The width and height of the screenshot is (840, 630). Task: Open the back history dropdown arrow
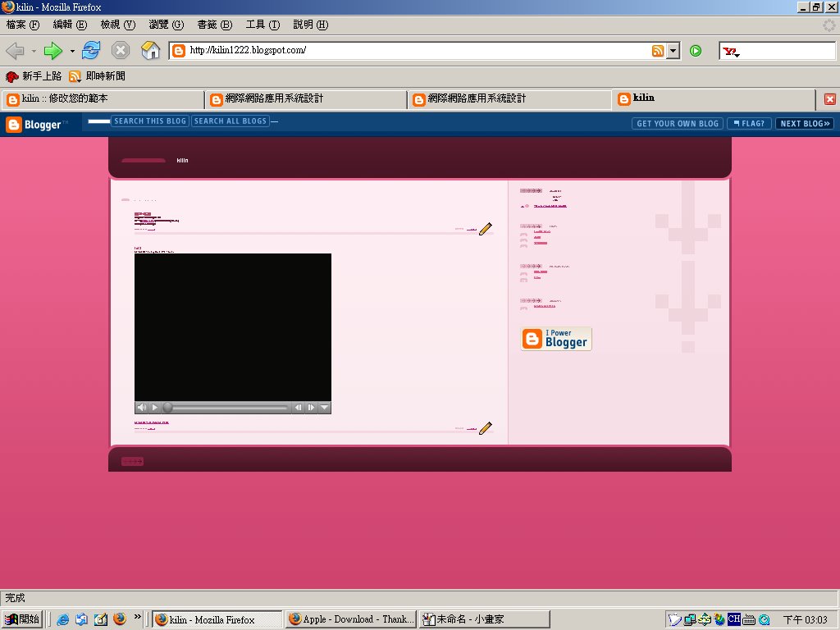(34, 52)
